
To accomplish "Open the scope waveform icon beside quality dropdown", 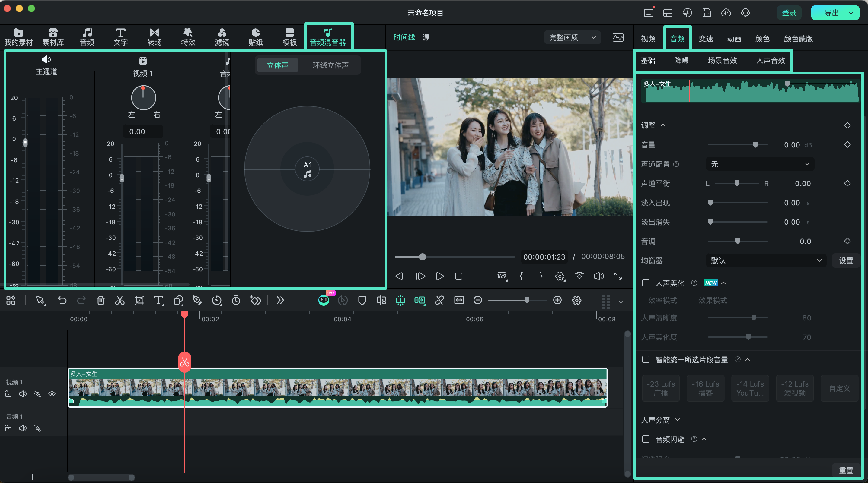I will (618, 37).
